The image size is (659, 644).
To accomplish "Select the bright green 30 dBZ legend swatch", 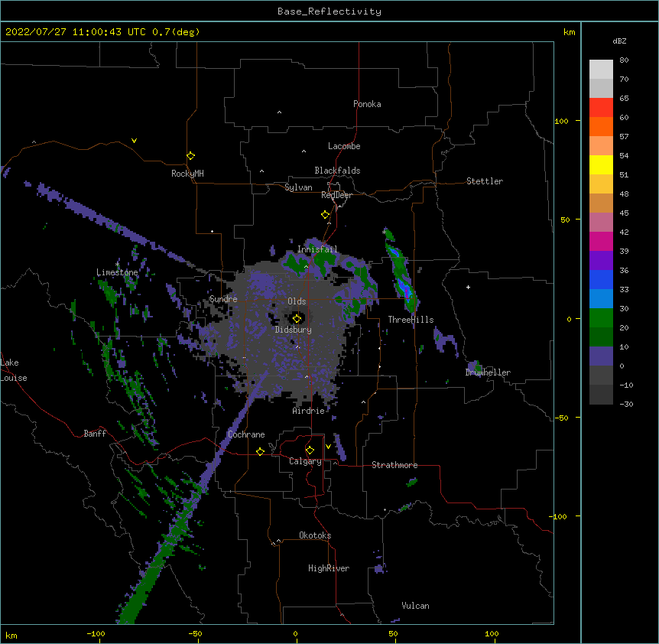I will pos(601,318).
